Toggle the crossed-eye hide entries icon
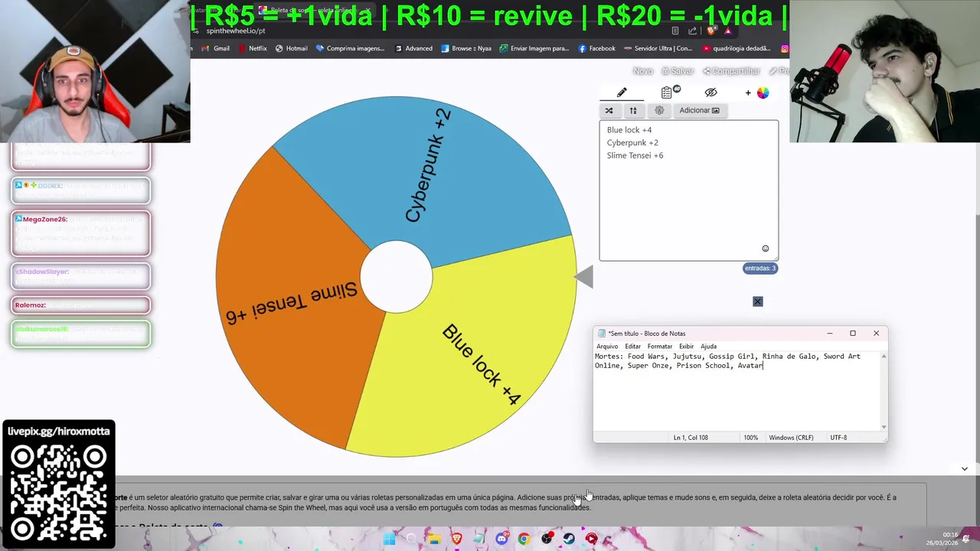The image size is (980, 551). [x=711, y=93]
